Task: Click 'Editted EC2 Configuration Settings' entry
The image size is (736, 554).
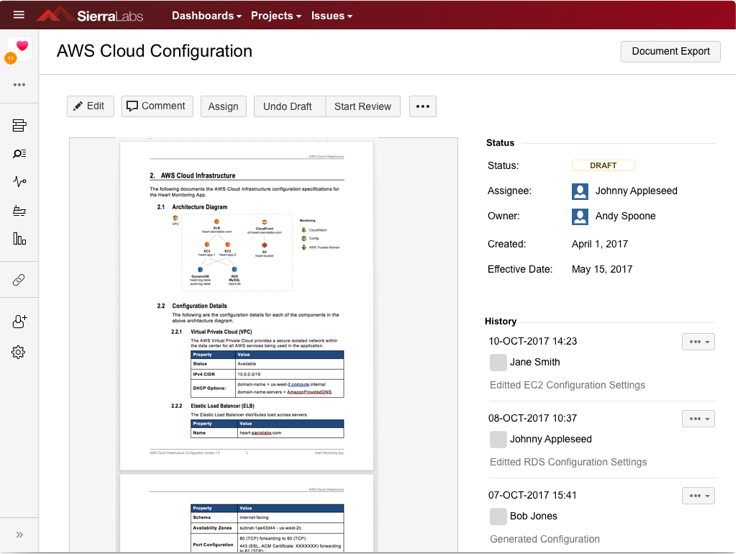Action: pyautogui.click(x=567, y=385)
